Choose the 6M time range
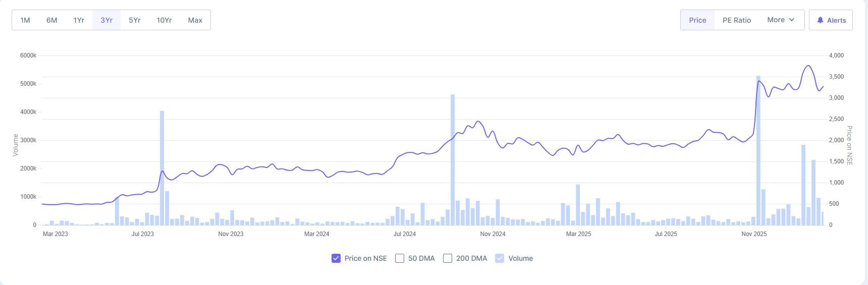The image size is (868, 285). click(x=51, y=20)
